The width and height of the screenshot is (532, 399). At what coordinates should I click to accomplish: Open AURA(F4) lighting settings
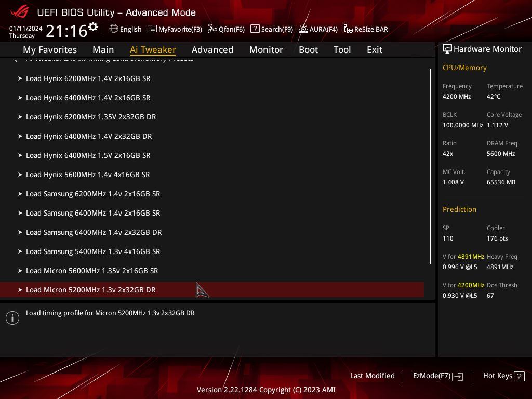click(x=323, y=29)
